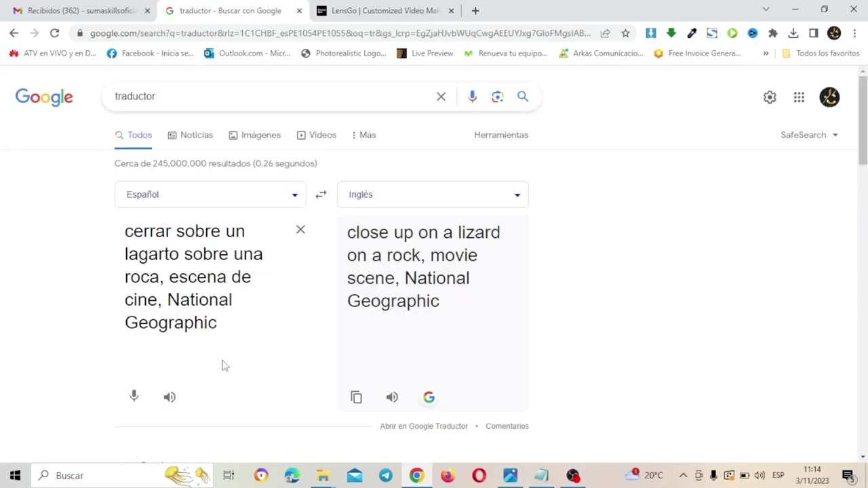The width and height of the screenshot is (868, 488).
Task: Show hidden system tray icons
Action: coord(683,475)
